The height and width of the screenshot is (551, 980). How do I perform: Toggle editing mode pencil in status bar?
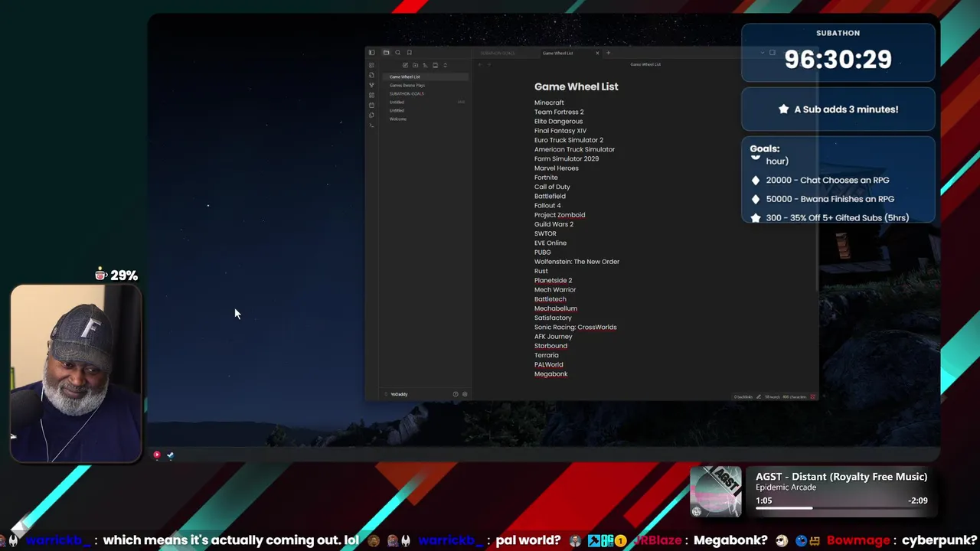[759, 396]
